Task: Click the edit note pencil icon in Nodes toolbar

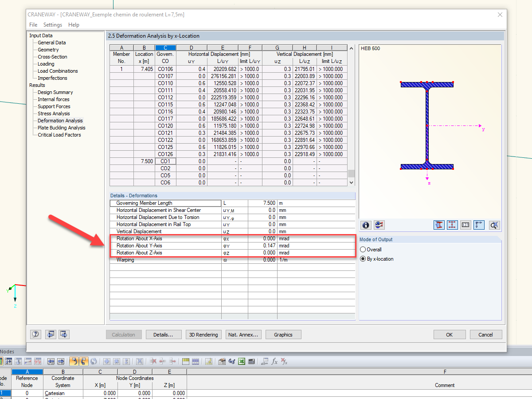Action: click(208, 361)
